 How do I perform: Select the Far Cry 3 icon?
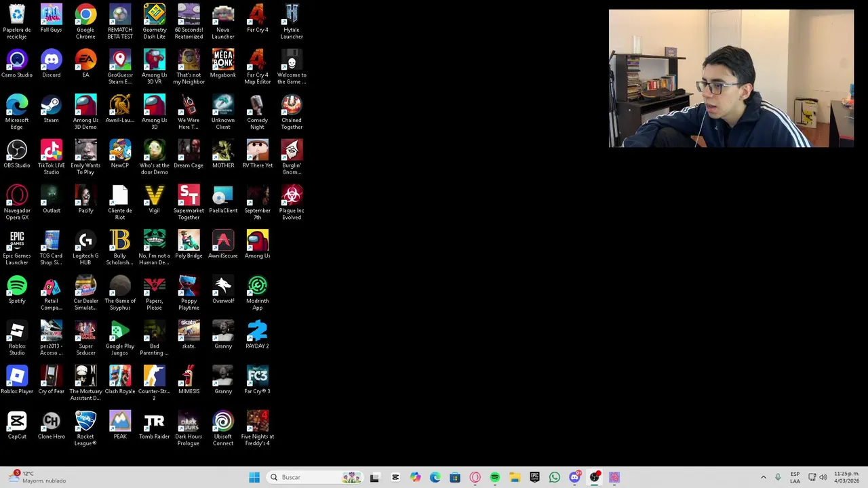[x=258, y=380]
